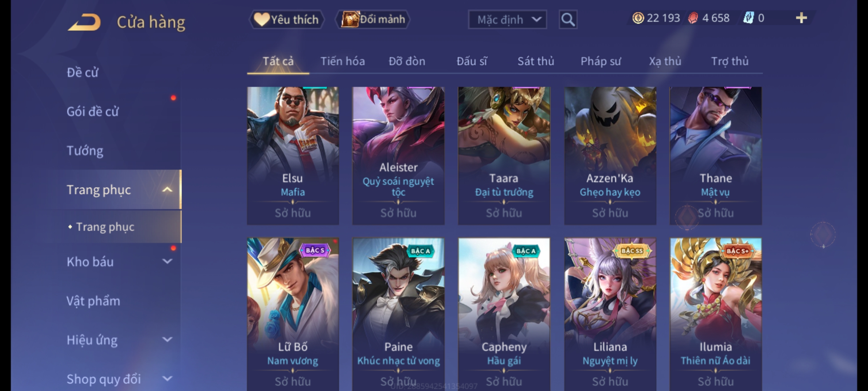Select the Elsu Mafia skin card

pos(293,156)
